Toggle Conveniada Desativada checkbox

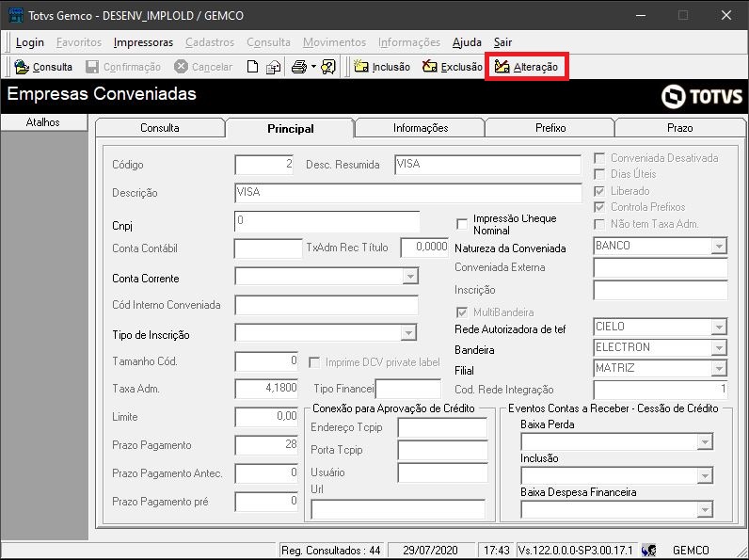[x=599, y=158]
